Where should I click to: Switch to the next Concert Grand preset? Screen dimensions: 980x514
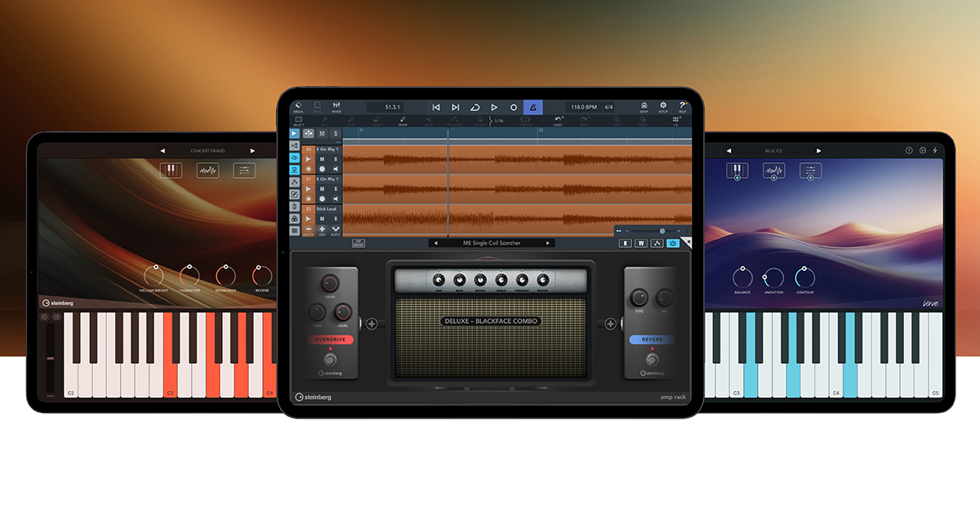point(252,150)
